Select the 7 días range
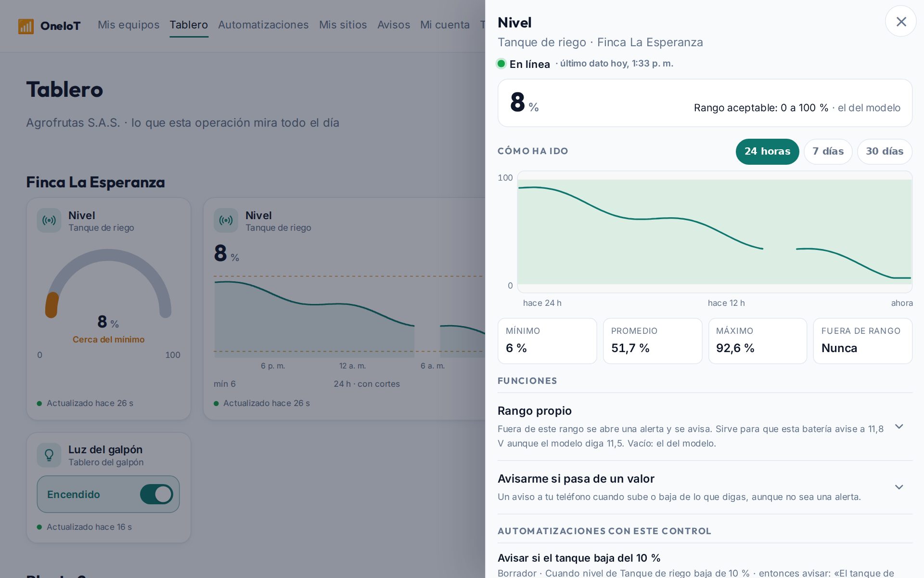924x578 pixels. point(828,152)
